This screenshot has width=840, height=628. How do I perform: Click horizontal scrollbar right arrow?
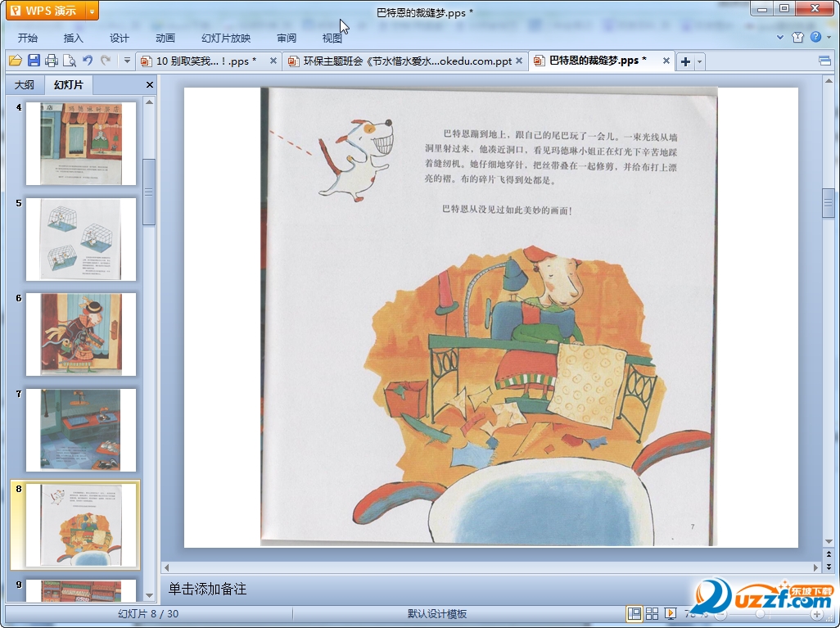pyautogui.click(x=816, y=567)
